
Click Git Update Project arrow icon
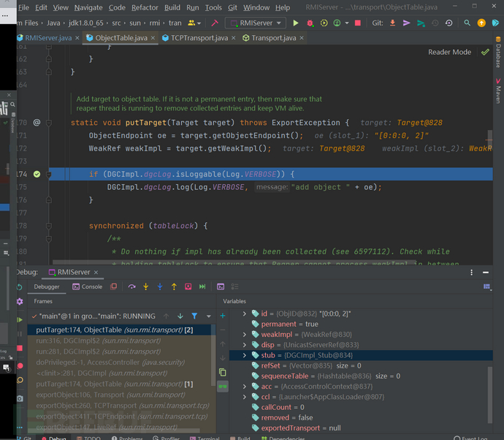point(392,23)
